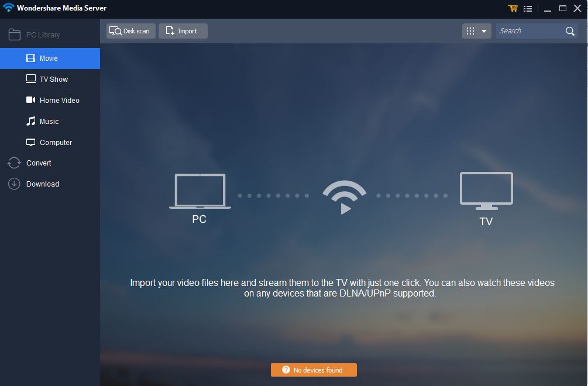Focus the Search input field
The image size is (588, 386).
pos(530,31)
